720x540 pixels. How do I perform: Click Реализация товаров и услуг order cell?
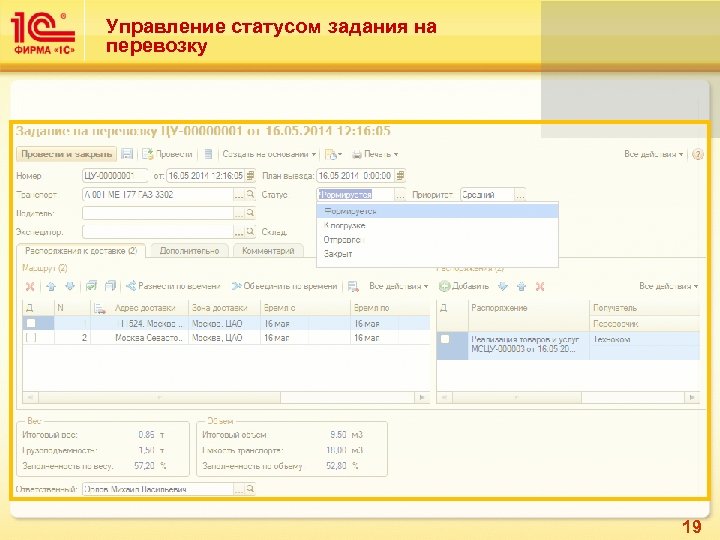coord(528,344)
